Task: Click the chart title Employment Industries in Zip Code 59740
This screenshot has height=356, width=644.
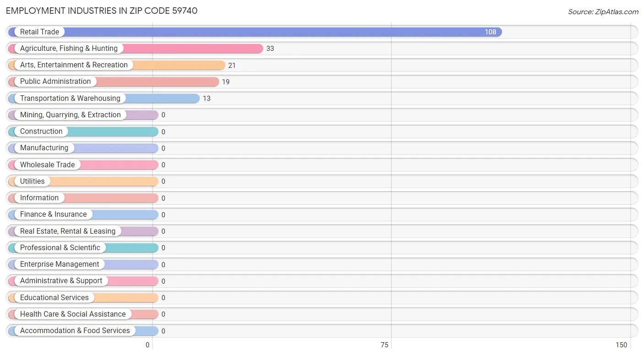Action: [102, 11]
